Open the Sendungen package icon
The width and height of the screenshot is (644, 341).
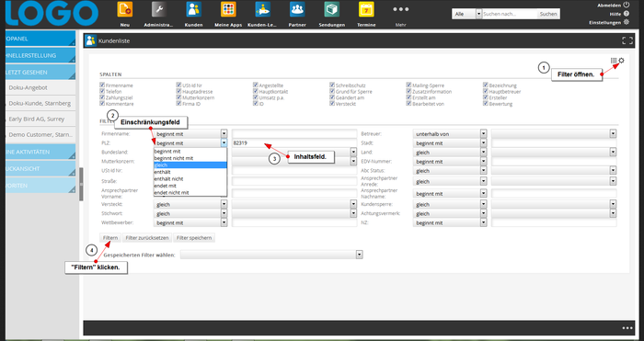[x=331, y=9]
